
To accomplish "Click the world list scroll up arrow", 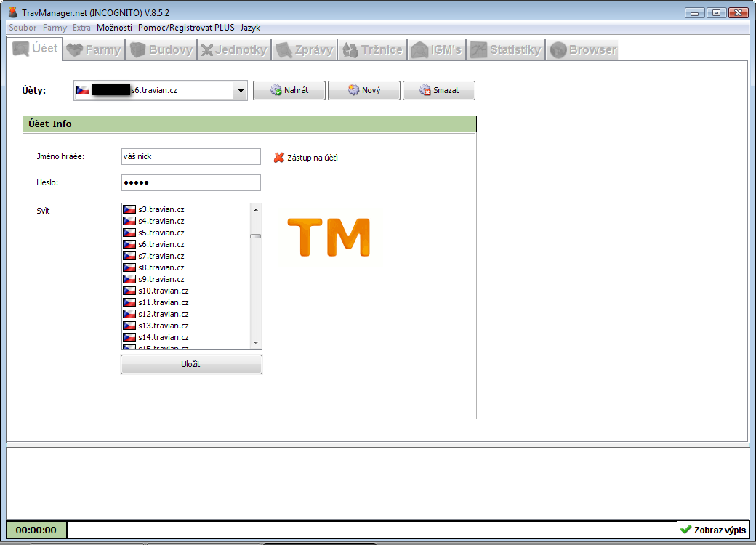I will tap(256, 209).
